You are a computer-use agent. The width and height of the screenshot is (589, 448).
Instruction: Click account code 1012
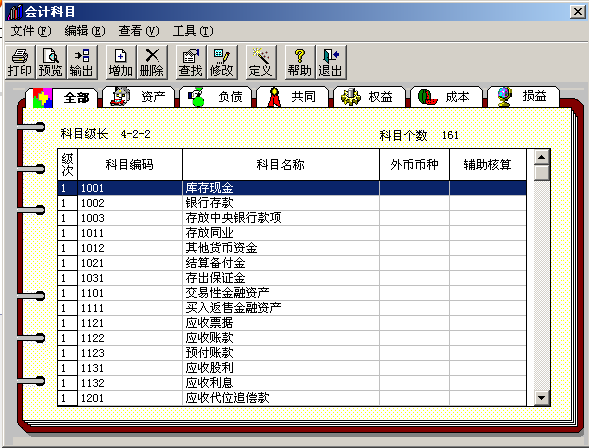coord(92,248)
